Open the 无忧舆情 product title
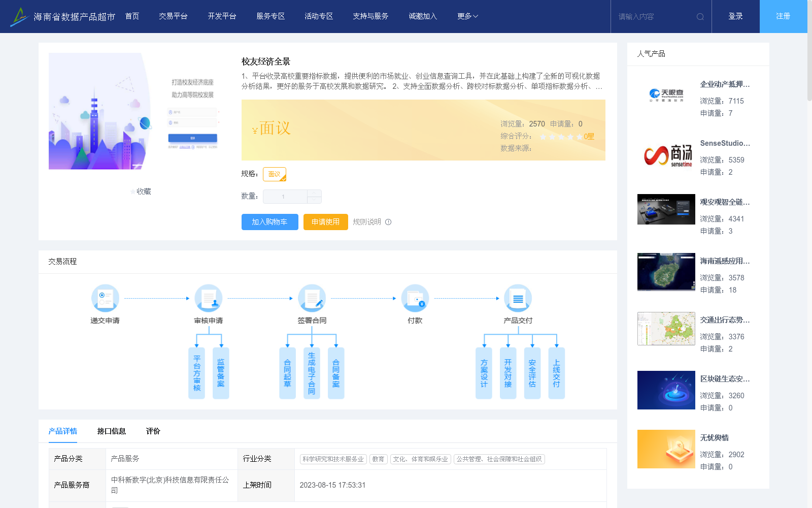 pyautogui.click(x=715, y=438)
